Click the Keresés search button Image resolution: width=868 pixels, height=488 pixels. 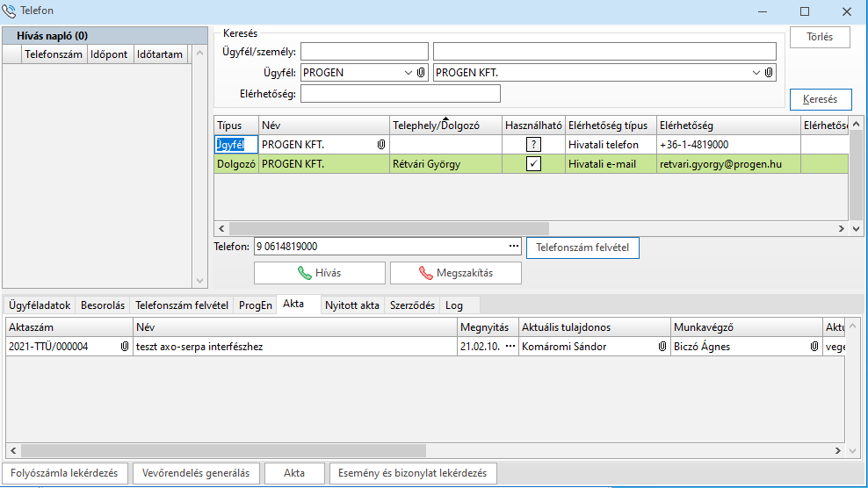point(821,99)
